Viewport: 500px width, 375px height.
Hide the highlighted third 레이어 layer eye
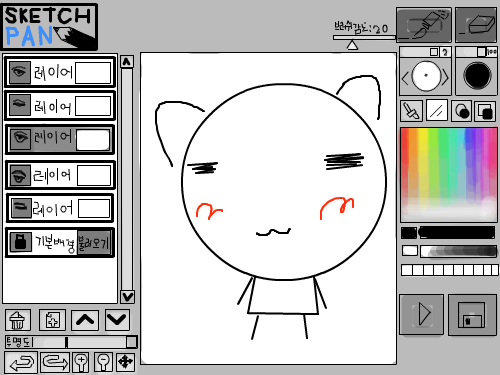pyautogui.click(x=21, y=139)
